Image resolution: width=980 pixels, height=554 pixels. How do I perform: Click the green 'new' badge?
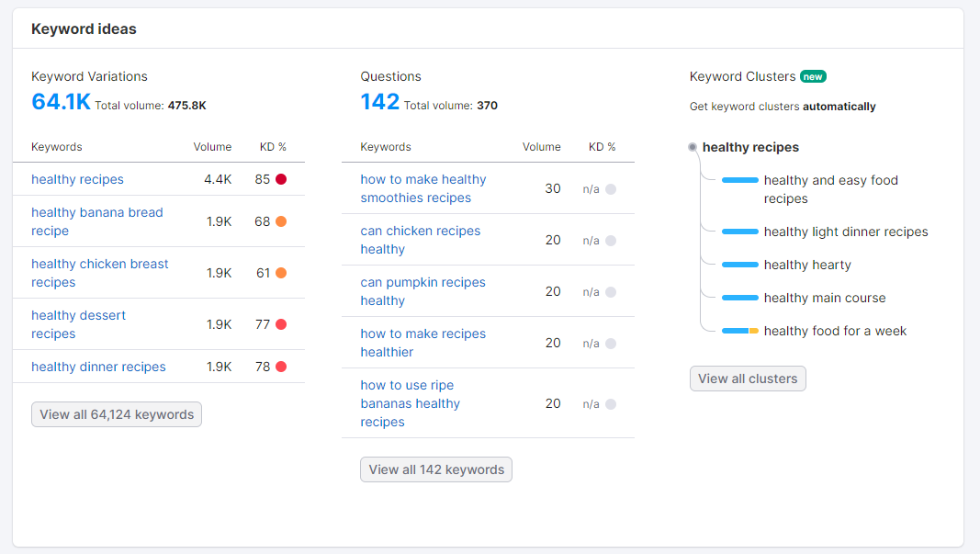(x=813, y=76)
